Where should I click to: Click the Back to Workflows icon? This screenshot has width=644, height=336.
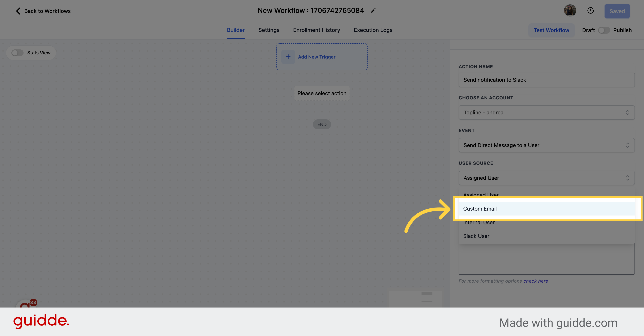(x=18, y=11)
